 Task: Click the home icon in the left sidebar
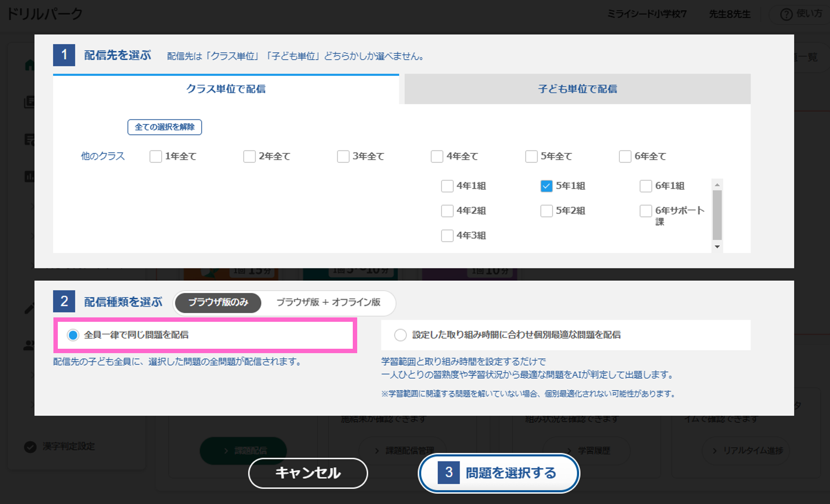pos(30,65)
